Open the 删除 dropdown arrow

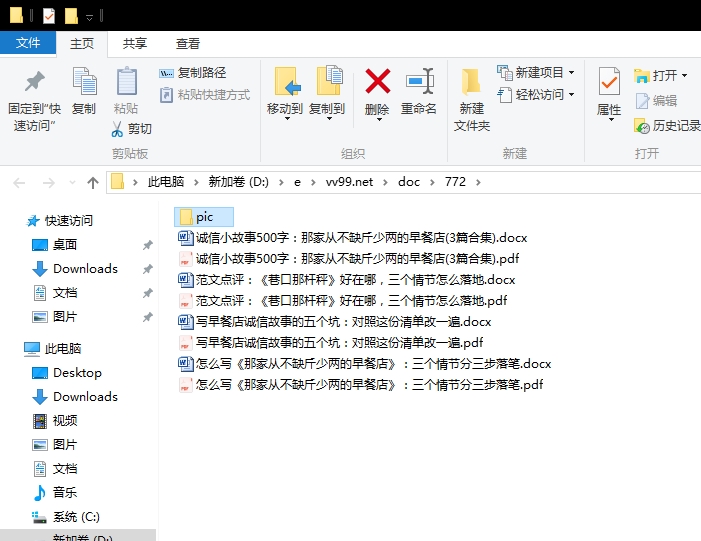tap(379, 119)
